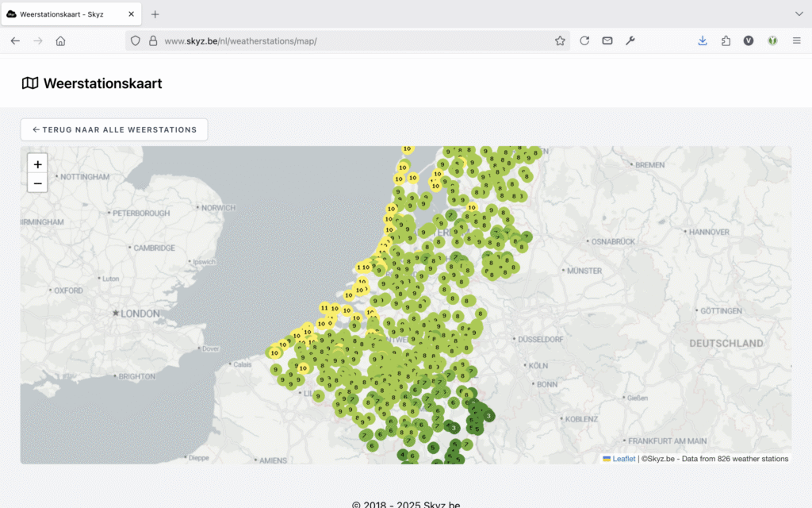812x508 pixels.
Task: Close the Weerstationskaart tab
Action: tap(131, 14)
